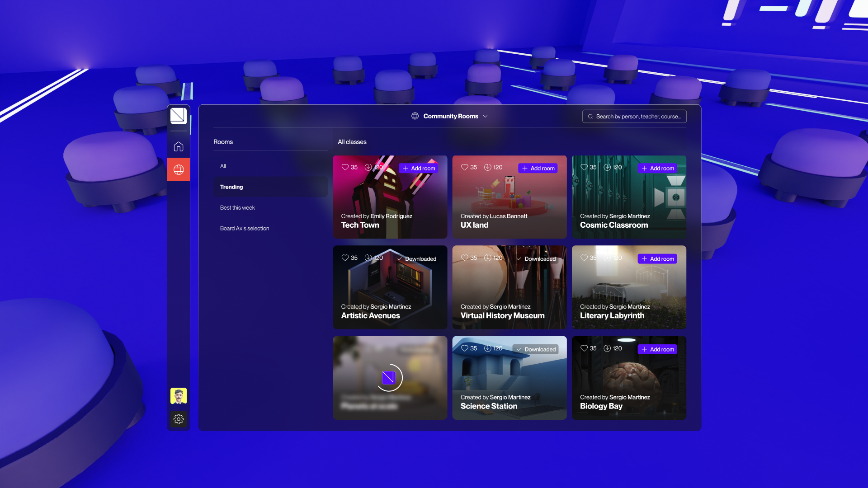Click the heart icon on Tech Town
This screenshot has width=868, height=488.
pyautogui.click(x=344, y=167)
